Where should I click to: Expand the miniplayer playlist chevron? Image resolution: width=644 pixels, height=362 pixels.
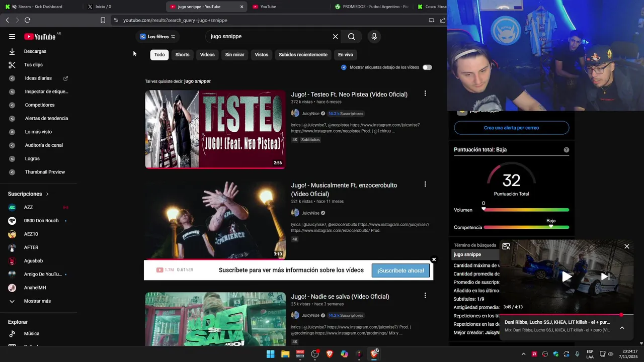(622, 328)
